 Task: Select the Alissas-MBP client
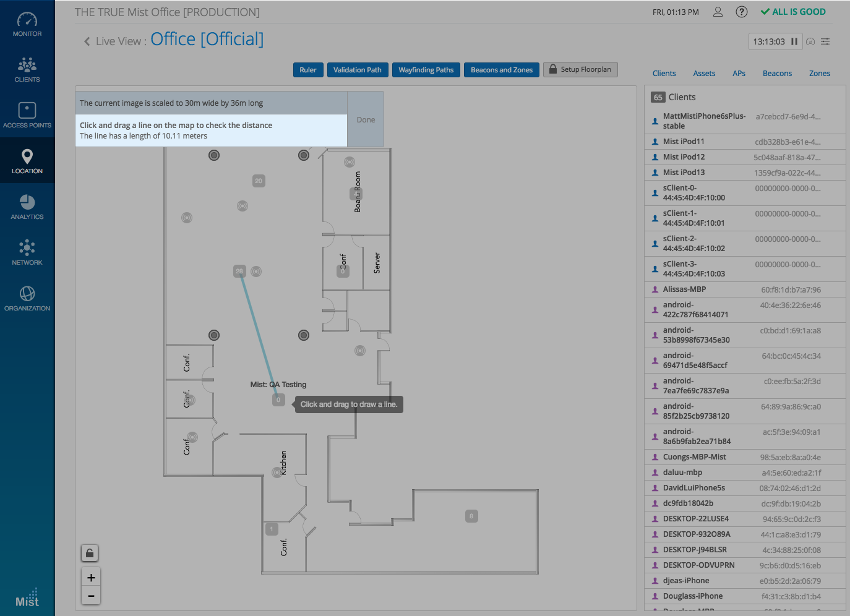745,289
